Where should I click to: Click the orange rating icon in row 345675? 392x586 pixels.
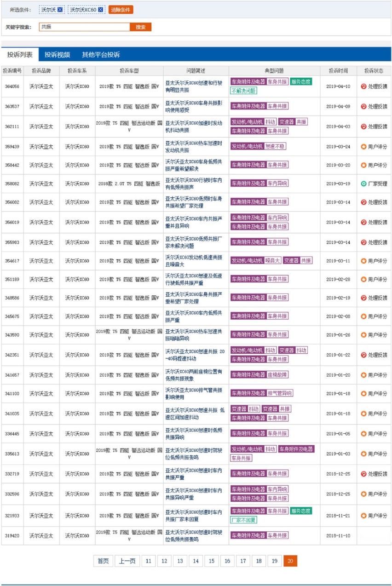tap(363, 316)
